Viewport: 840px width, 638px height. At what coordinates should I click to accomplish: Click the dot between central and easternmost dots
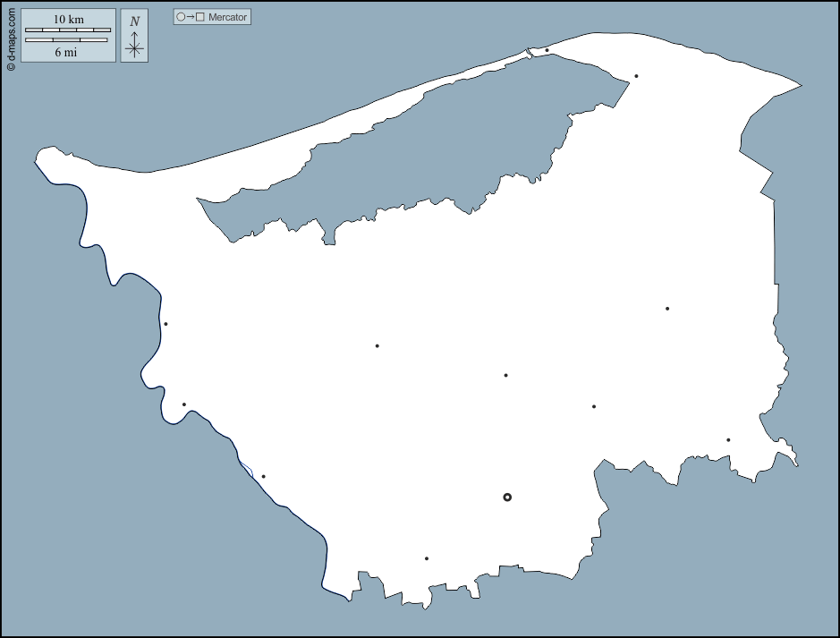(x=594, y=406)
